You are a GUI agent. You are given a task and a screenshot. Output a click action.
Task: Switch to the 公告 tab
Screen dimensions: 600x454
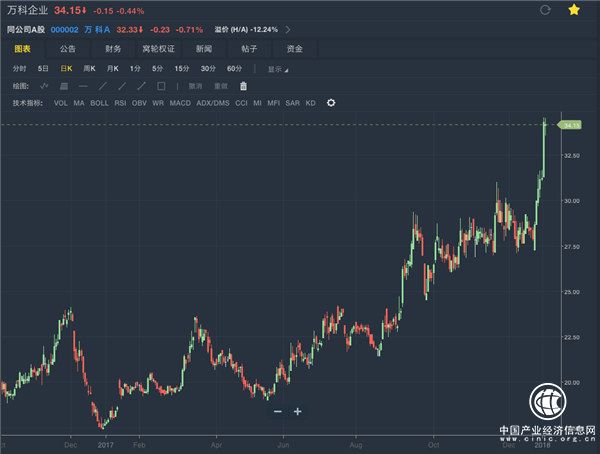[x=66, y=48]
